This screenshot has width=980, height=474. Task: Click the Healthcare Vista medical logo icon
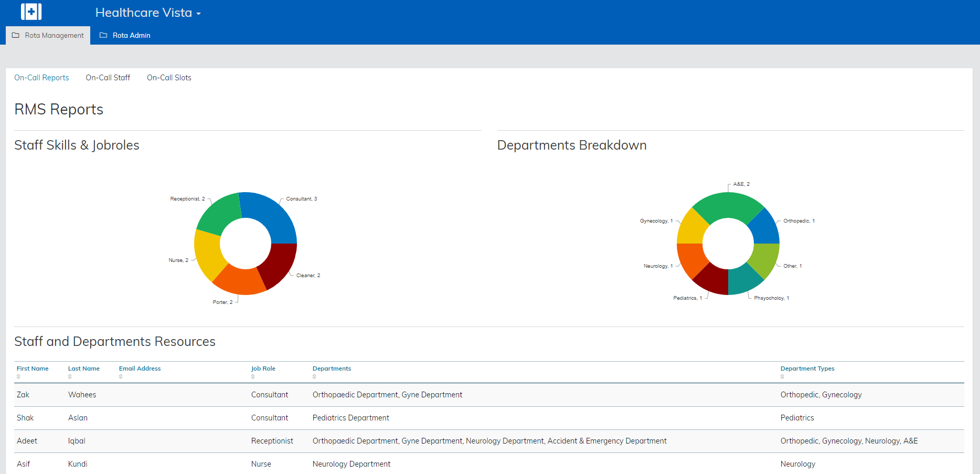[31, 12]
